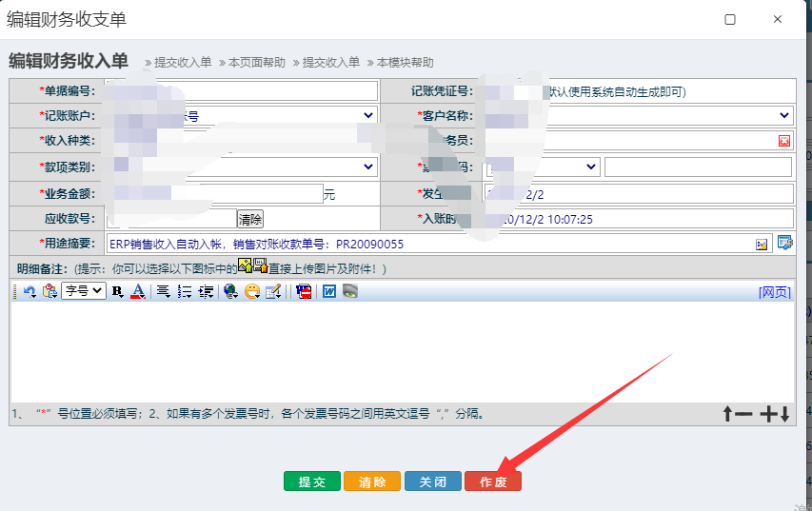
Task: Click the minus icon below the editor
Action: [743, 414]
